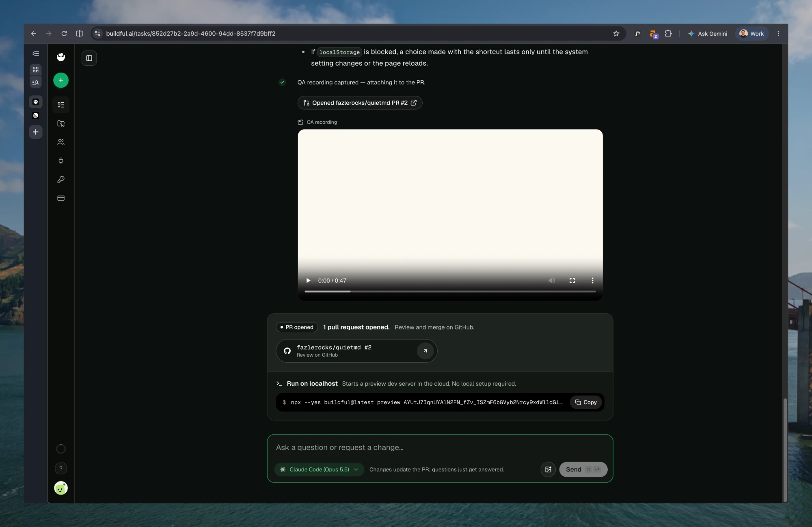Mute the QA recording video
The height and width of the screenshot is (527, 812).
coord(552,280)
